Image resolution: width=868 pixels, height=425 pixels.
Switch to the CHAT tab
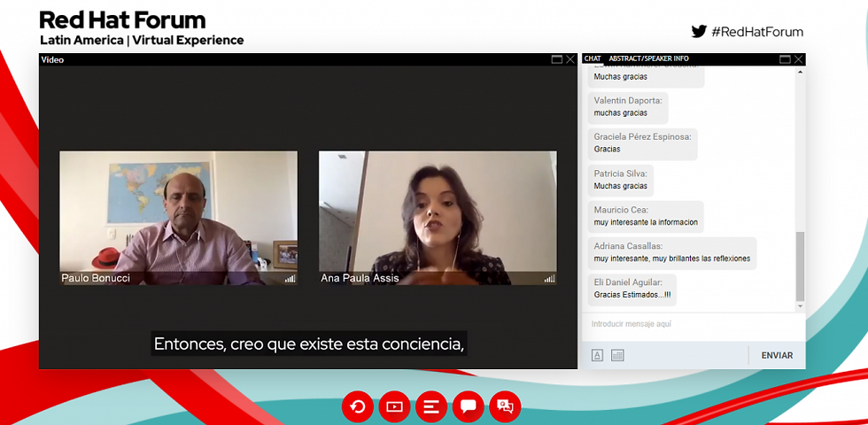point(593,58)
